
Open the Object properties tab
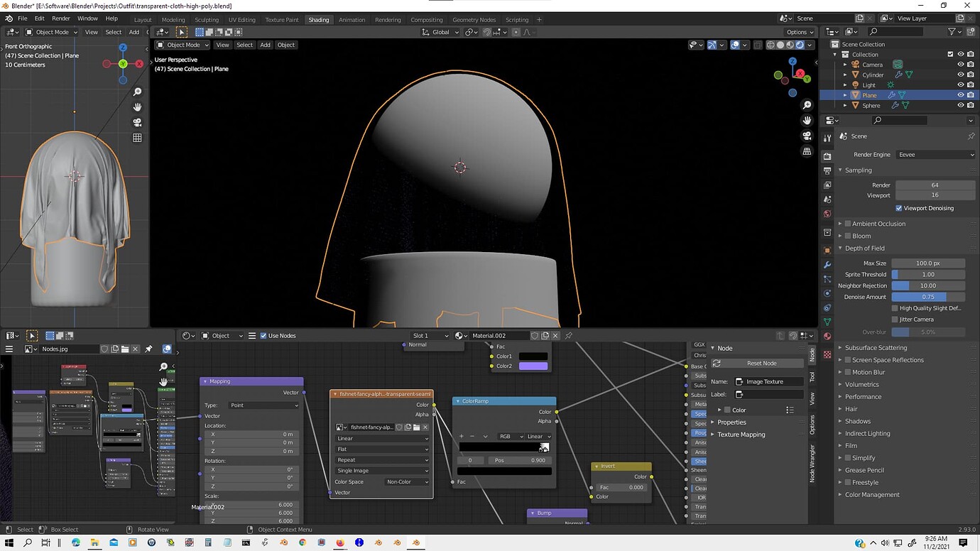click(x=827, y=250)
